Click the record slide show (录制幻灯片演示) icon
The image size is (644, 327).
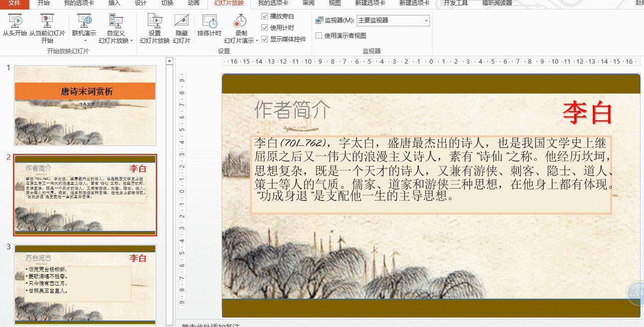click(x=241, y=21)
